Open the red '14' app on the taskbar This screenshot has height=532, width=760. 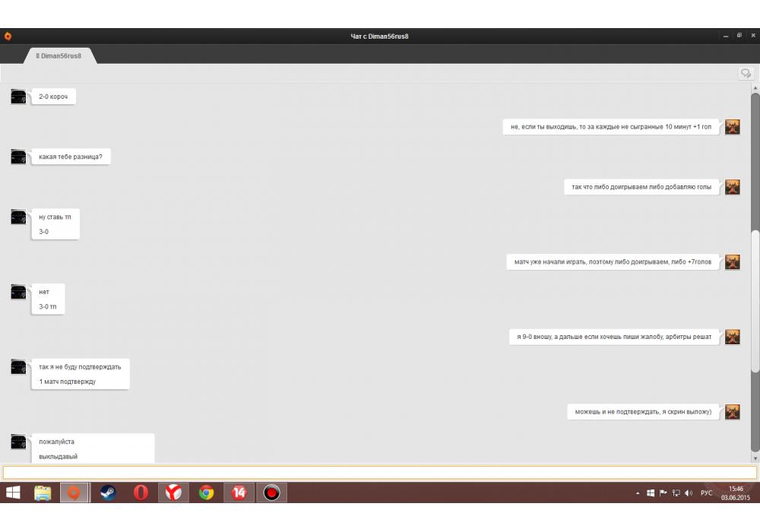(239, 493)
